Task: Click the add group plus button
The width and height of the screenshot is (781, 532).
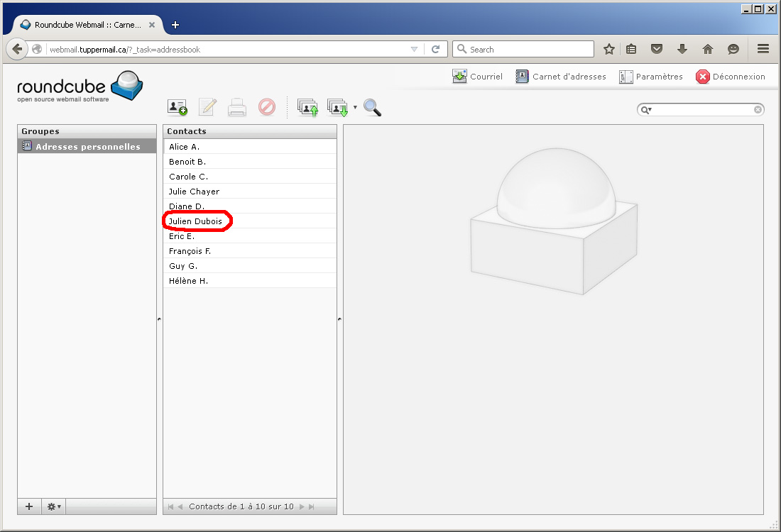Action: [29, 506]
